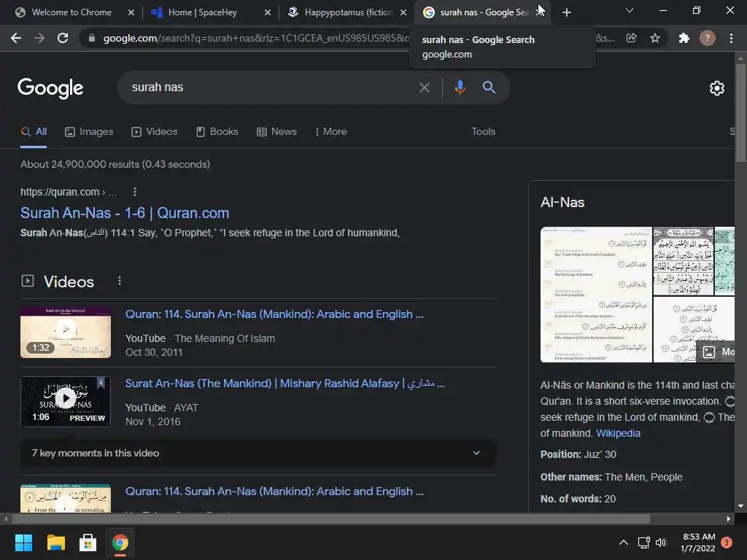Open Mishary Rashid Alafasy video link
The image size is (747, 560).
coord(285,384)
